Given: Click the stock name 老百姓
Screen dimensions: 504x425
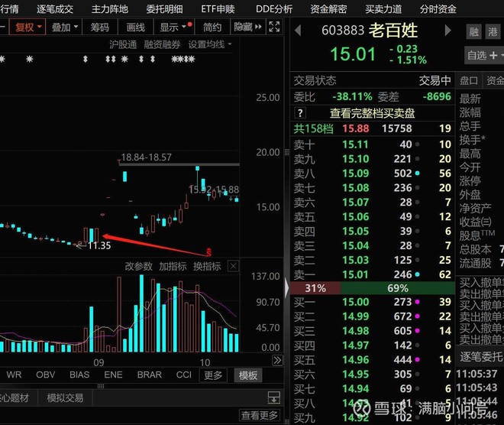Looking at the screenshot, I should pos(393,31).
